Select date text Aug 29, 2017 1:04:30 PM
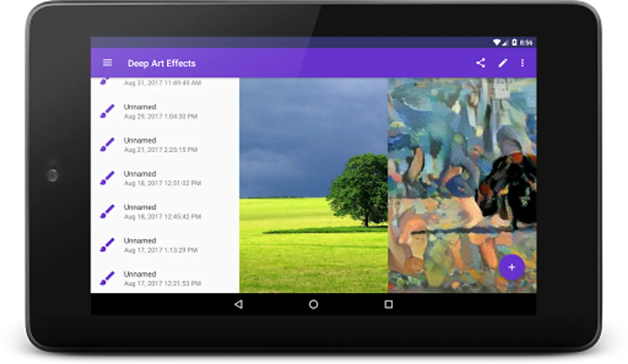Screen dimensions: 628x364 [x=161, y=116]
